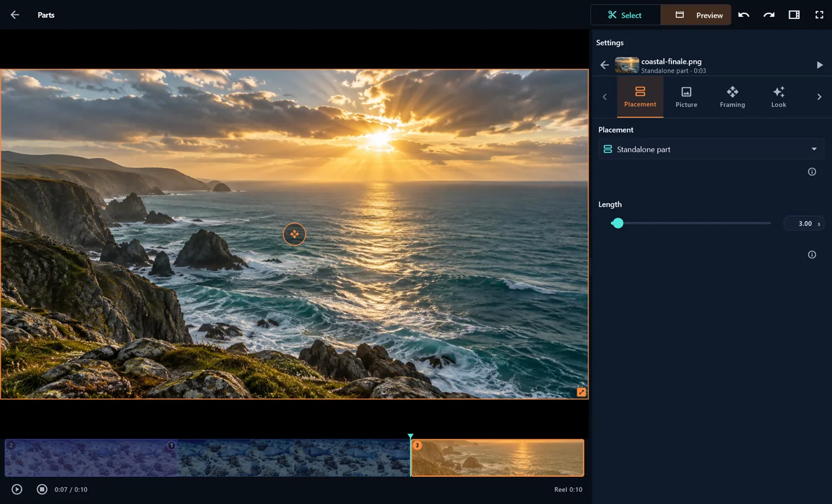Show previous tabs with left chevron
832x504 pixels.
coord(605,97)
